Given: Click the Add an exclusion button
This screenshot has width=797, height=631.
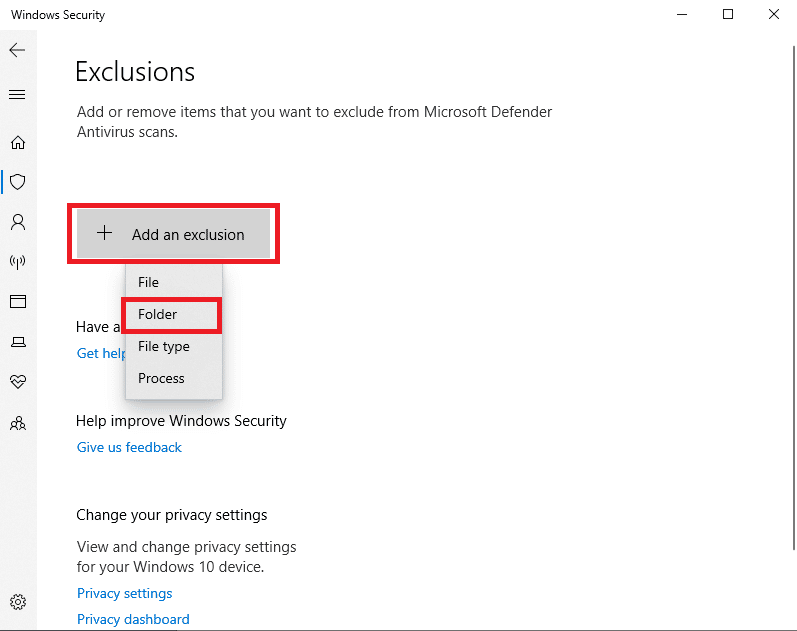Looking at the screenshot, I should [x=173, y=234].
